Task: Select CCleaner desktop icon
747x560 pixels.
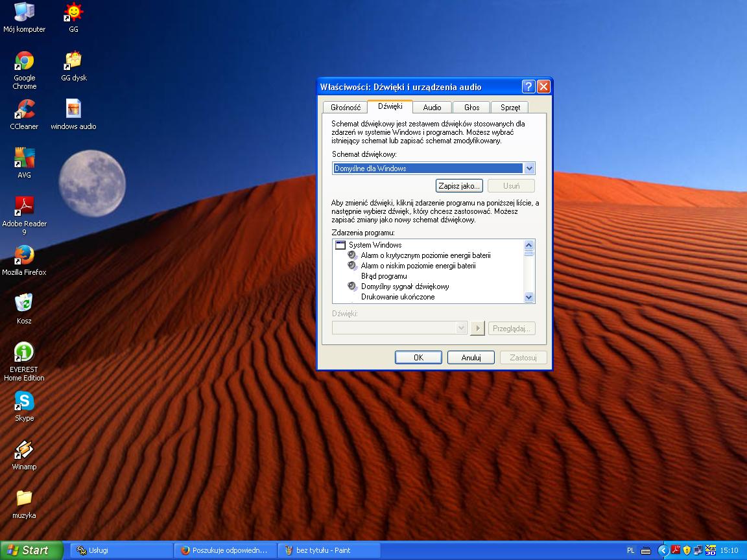Action: [x=24, y=115]
